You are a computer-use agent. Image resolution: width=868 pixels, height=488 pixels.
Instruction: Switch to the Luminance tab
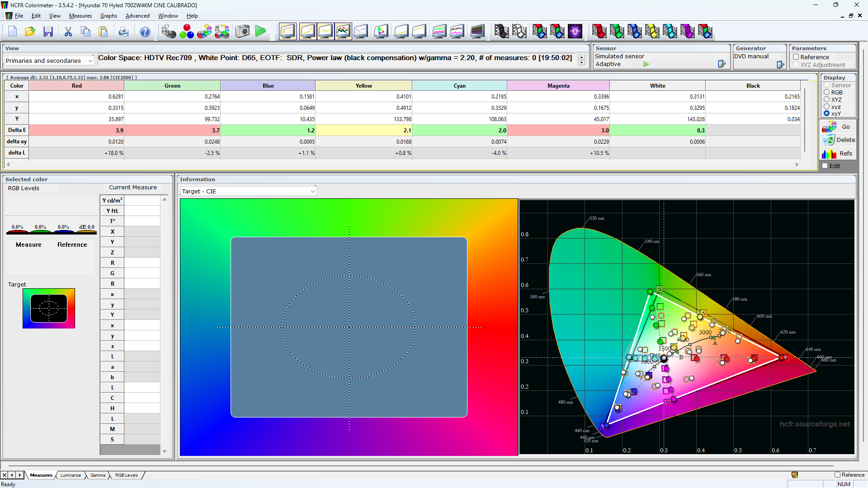click(70, 475)
